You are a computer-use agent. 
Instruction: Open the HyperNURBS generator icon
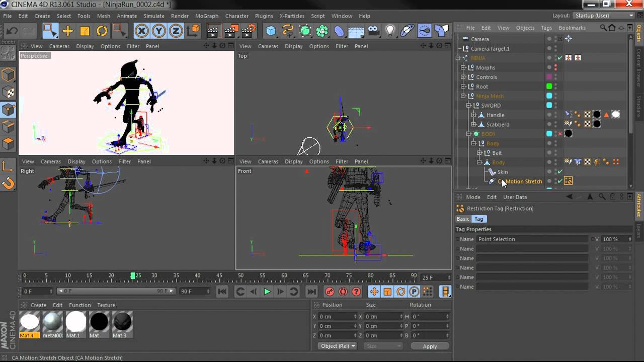(x=305, y=31)
